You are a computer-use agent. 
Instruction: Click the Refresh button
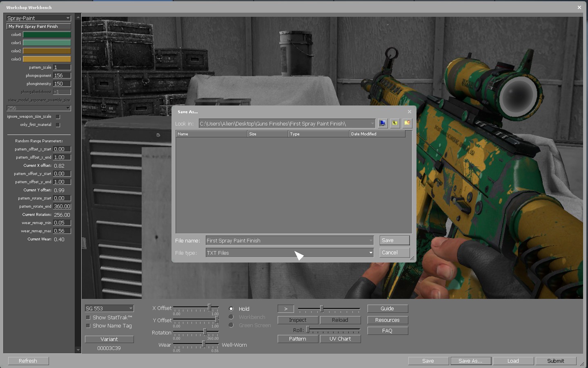28,361
